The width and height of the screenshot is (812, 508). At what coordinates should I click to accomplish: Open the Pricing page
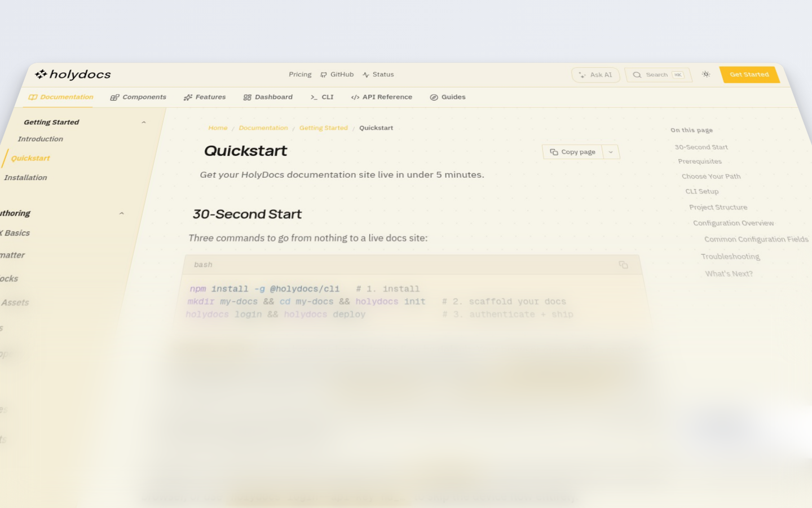pyautogui.click(x=300, y=75)
